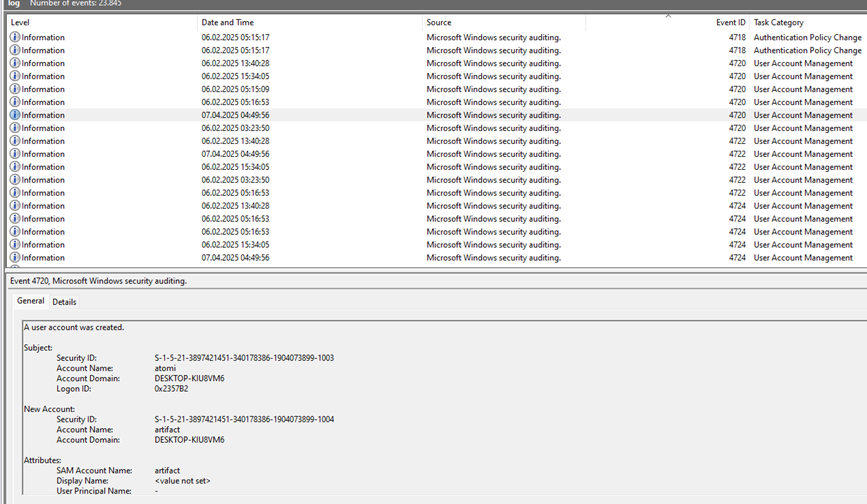Image resolution: width=867 pixels, height=504 pixels.
Task: Click info icon of 4722 event at 03:23:50
Action: click(15, 180)
